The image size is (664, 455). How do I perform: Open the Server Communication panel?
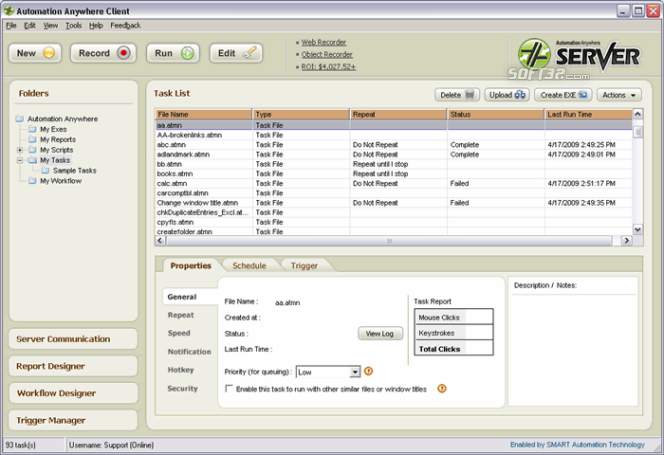(73, 339)
